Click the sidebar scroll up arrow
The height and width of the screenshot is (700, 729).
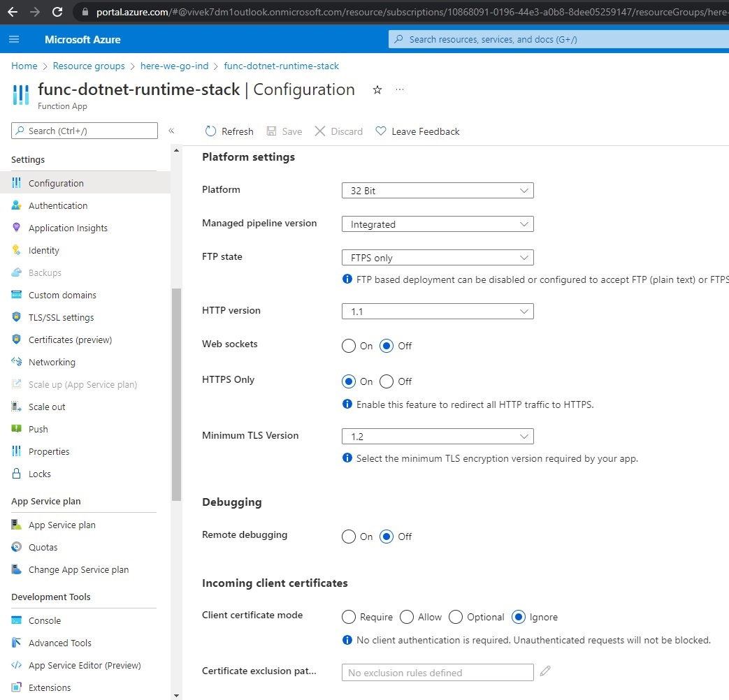[x=176, y=151]
